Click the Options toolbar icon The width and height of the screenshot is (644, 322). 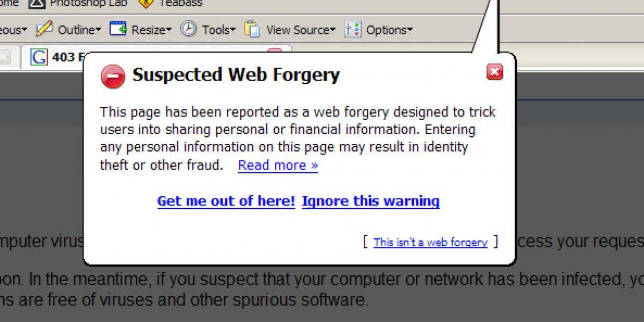coord(353,30)
